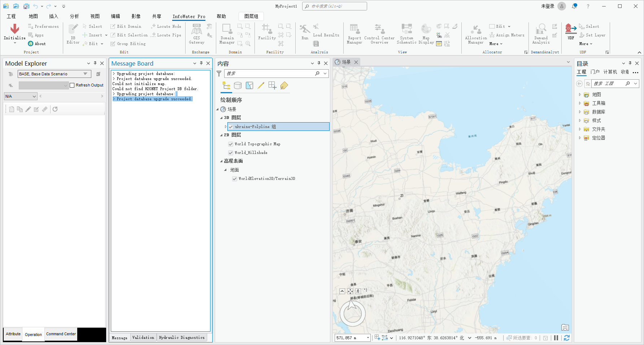Image resolution: width=644 pixels, height=345 pixels.
Task: Click Assign Meters button
Action: 507,35
